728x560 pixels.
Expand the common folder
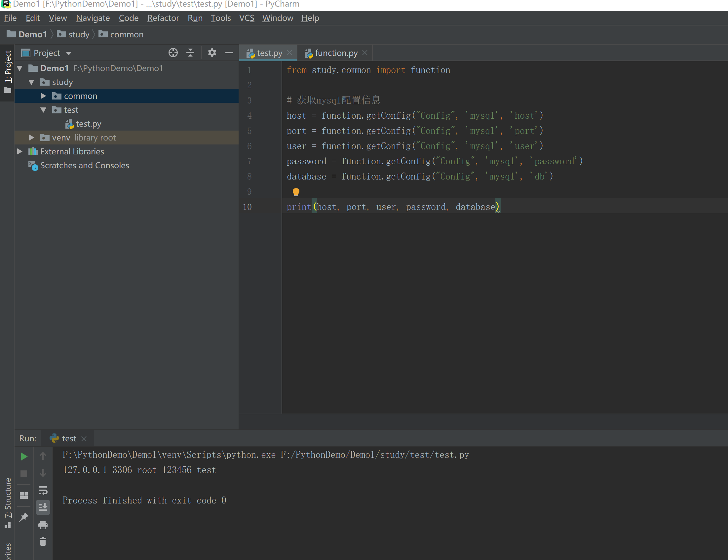tap(43, 96)
